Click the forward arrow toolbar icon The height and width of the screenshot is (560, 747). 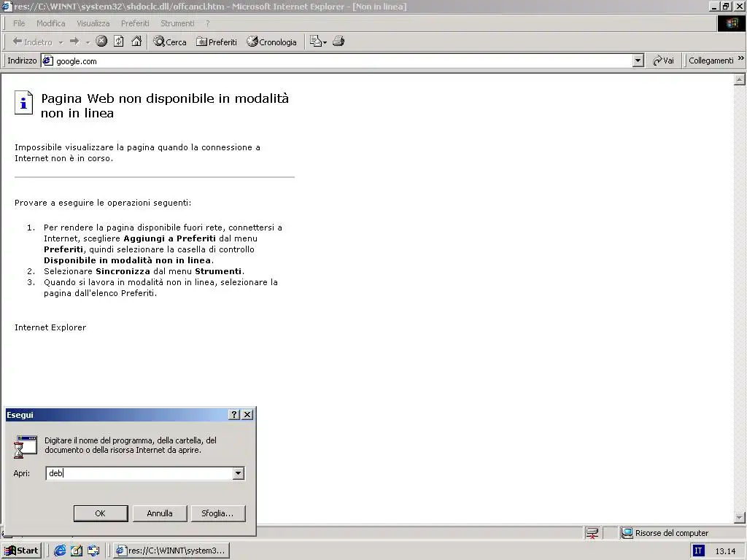pyautogui.click(x=74, y=42)
